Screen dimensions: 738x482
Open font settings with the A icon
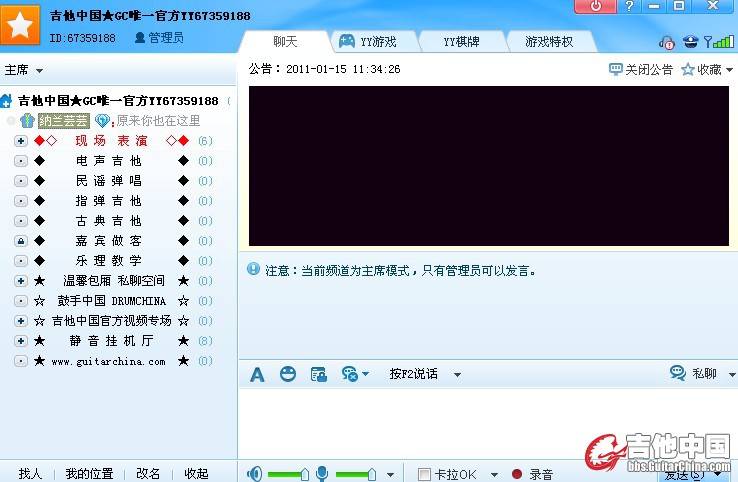point(257,375)
